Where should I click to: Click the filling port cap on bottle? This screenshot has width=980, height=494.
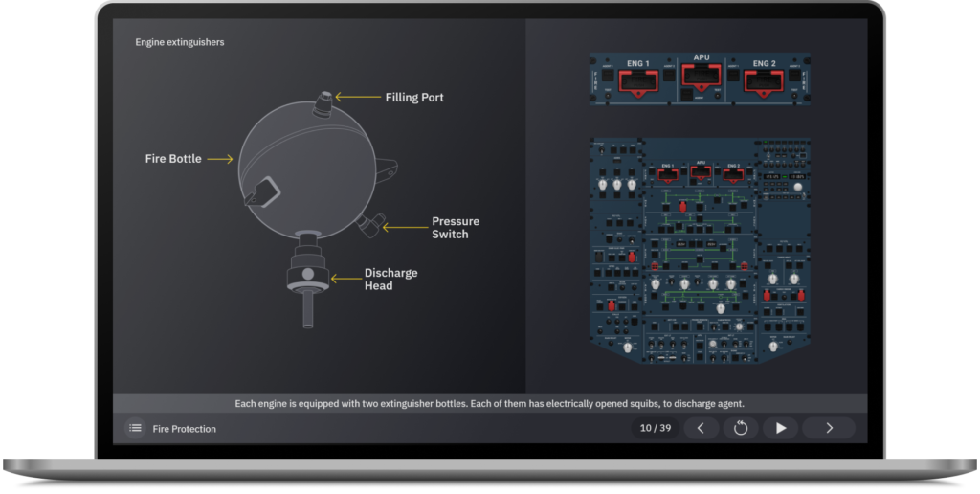pos(323,103)
